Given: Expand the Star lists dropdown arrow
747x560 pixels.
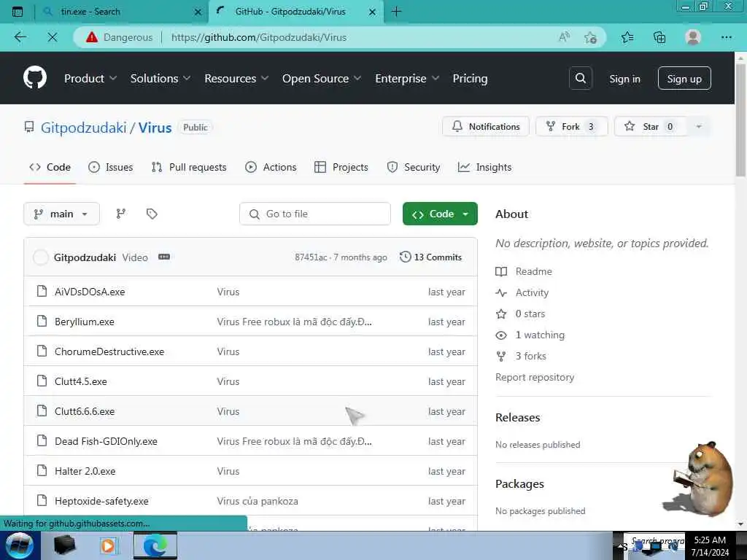Looking at the screenshot, I should (698, 127).
